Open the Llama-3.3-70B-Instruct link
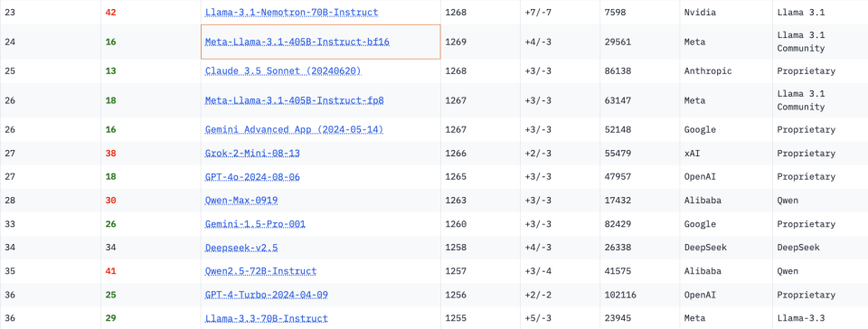This screenshot has height=329, width=868. [266, 318]
